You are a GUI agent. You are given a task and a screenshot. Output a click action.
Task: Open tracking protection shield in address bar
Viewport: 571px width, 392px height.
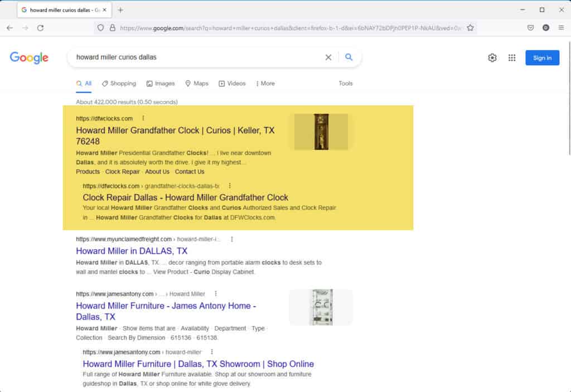100,28
